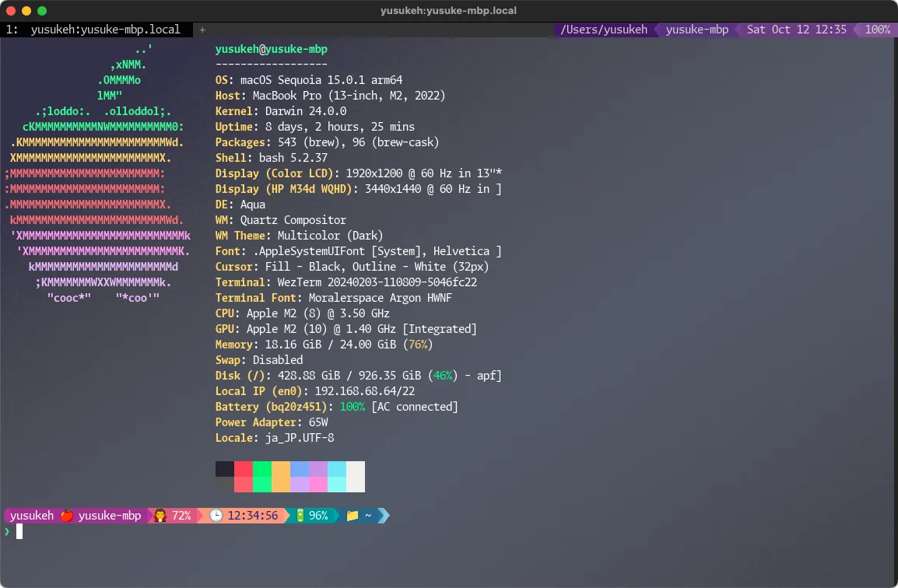Click the yusukeh@yusuke-mbp header line

272,49
